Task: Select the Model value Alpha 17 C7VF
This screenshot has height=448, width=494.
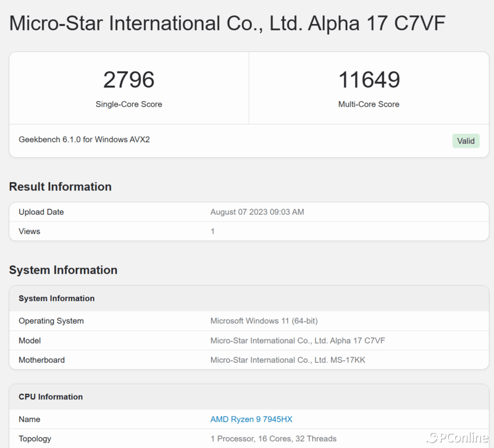Action: click(x=298, y=341)
